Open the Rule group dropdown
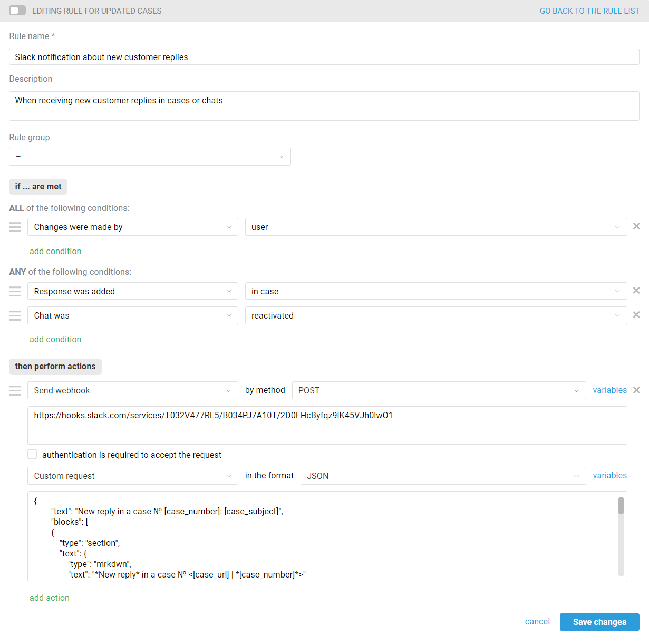649x644 pixels. 150,157
